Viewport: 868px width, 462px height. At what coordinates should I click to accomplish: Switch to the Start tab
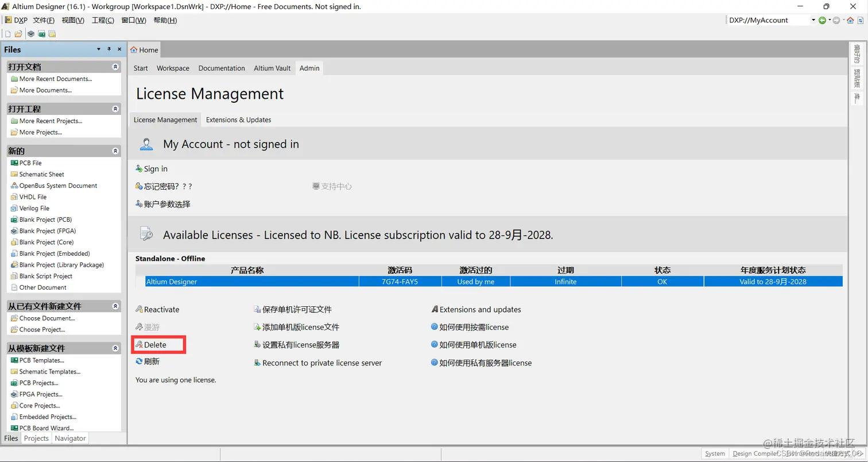tap(141, 68)
